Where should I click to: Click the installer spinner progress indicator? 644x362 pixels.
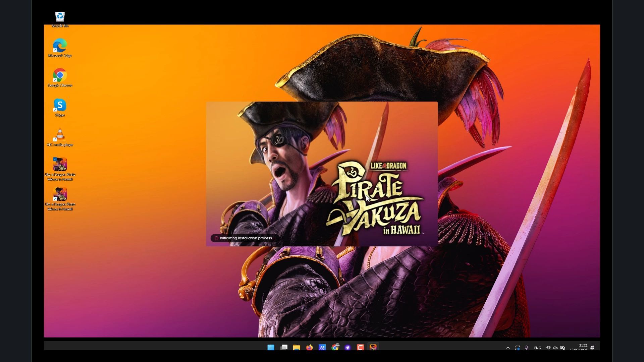pos(216,238)
